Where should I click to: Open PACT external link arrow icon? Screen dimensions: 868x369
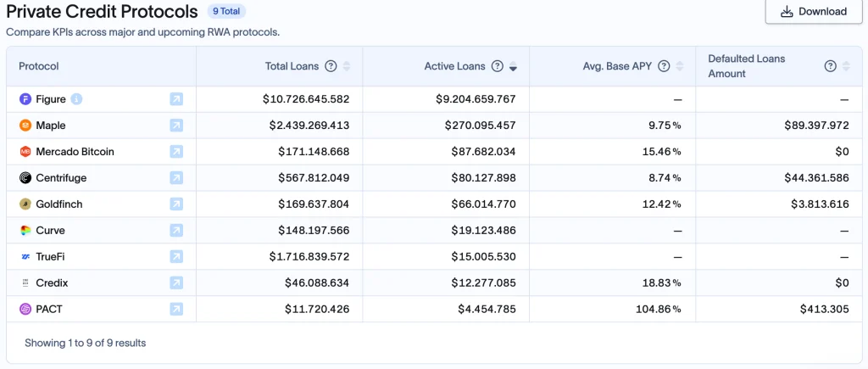[175, 309]
